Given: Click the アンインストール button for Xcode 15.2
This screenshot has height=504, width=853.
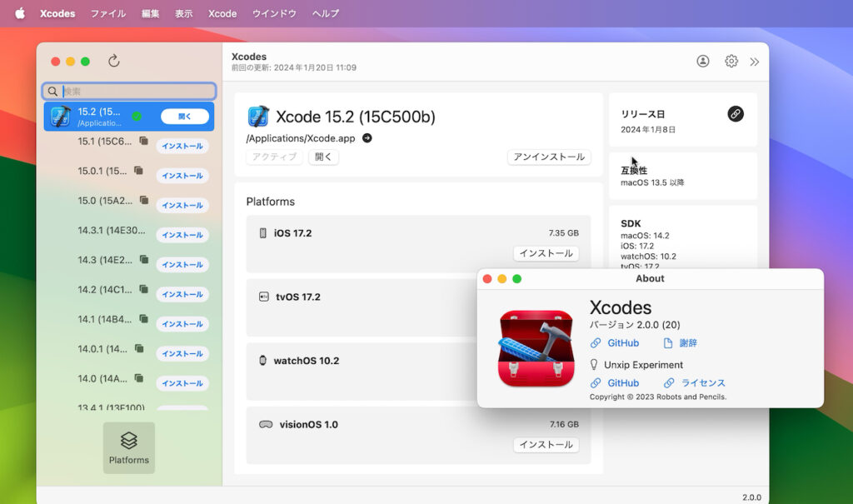Looking at the screenshot, I should click(548, 157).
